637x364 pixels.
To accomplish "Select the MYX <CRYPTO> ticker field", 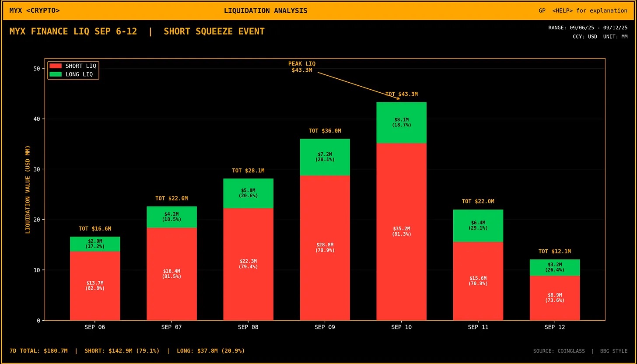I will click(35, 10).
